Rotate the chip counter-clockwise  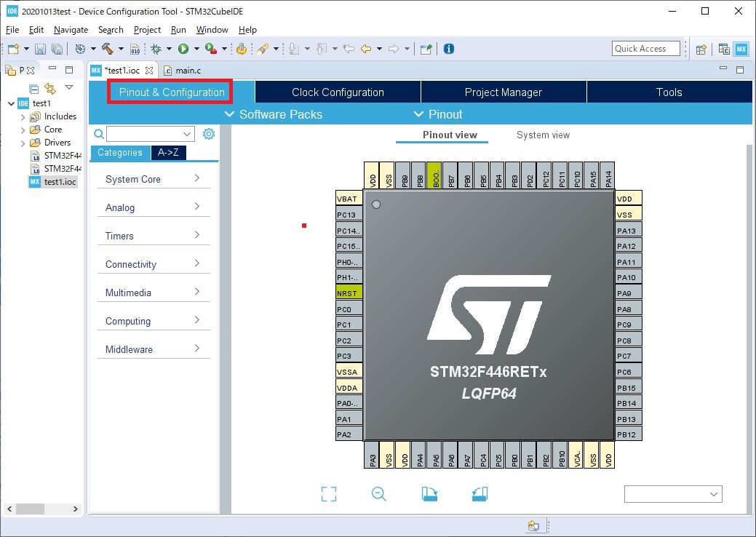click(479, 494)
